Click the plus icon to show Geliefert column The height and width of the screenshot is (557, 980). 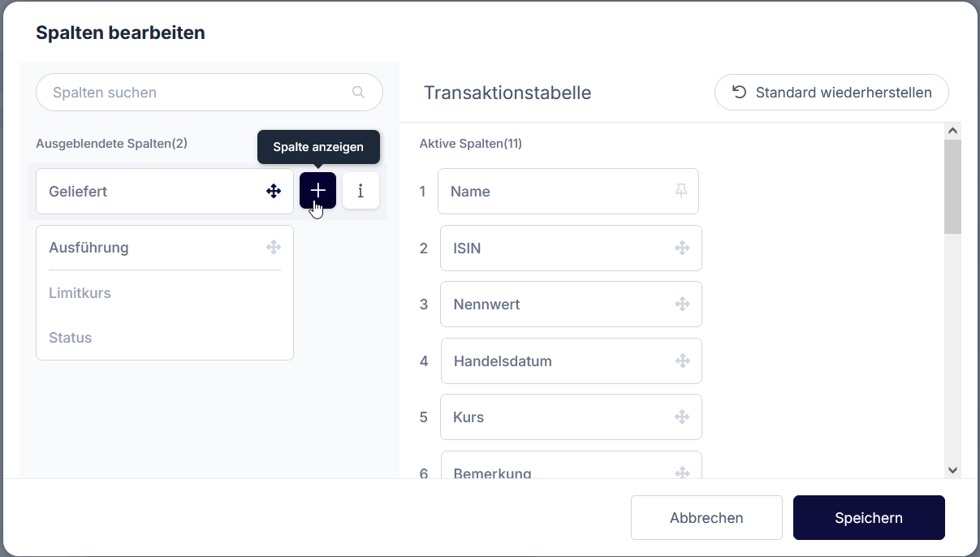pos(317,191)
